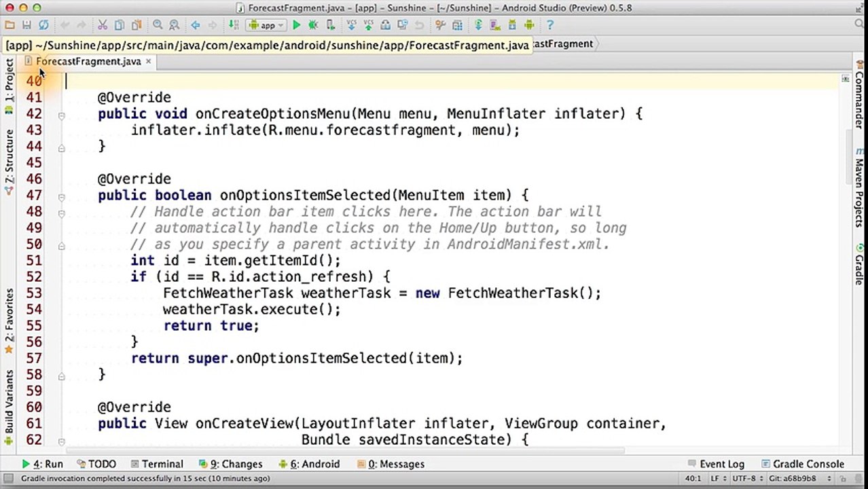The width and height of the screenshot is (868, 489).
Task: Collapse onCreateOptionsMenu method at line 42
Action: pyautogui.click(x=61, y=115)
